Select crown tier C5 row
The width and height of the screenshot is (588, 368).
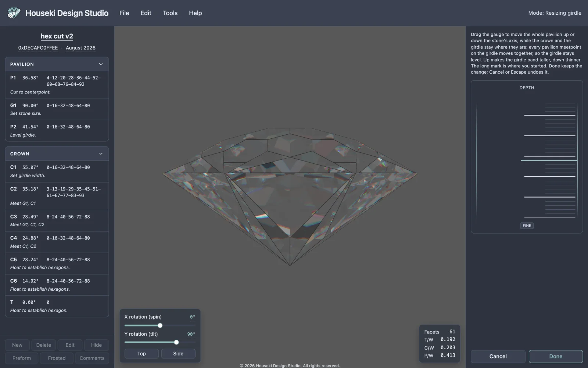click(57, 263)
